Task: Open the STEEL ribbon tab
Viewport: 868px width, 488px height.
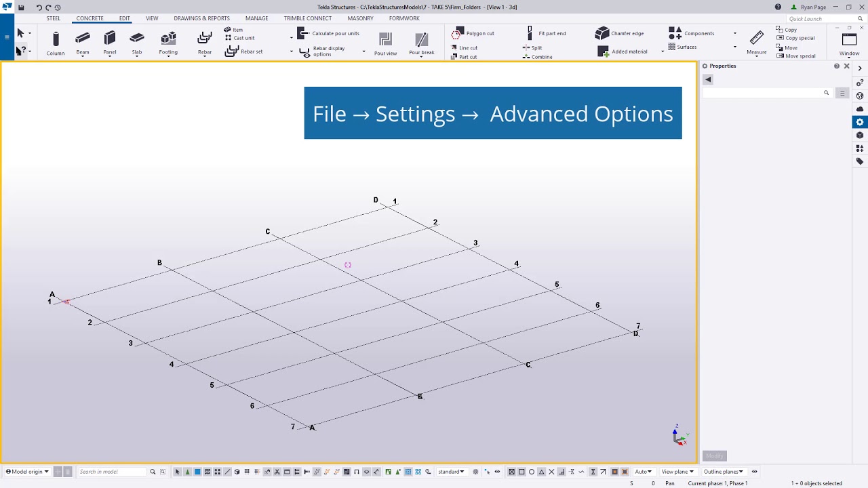Action: [x=53, y=18]
